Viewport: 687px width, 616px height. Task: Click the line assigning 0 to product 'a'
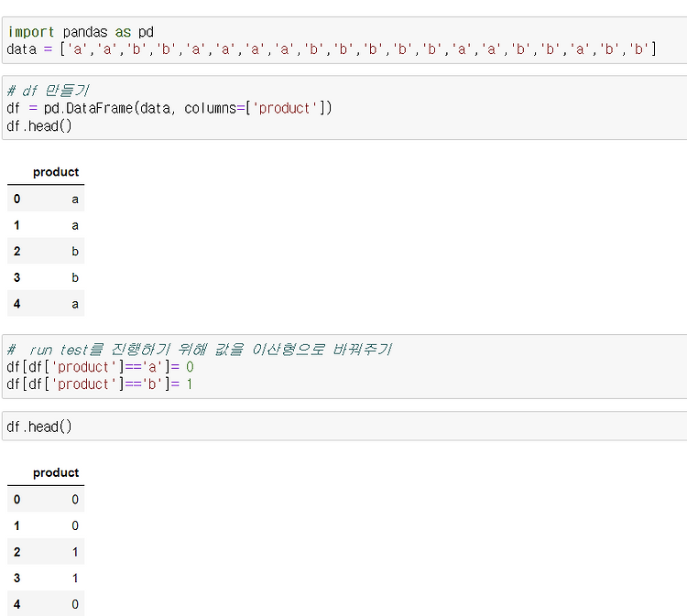click(101, 367)
